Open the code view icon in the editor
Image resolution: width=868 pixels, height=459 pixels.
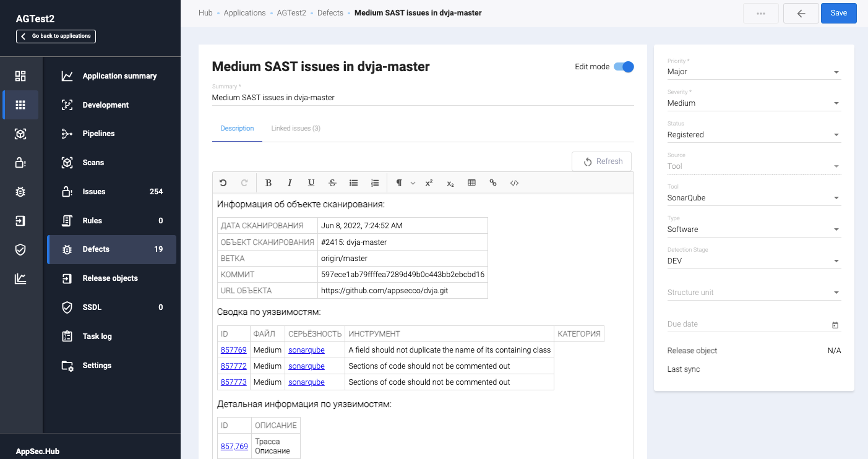514,183
